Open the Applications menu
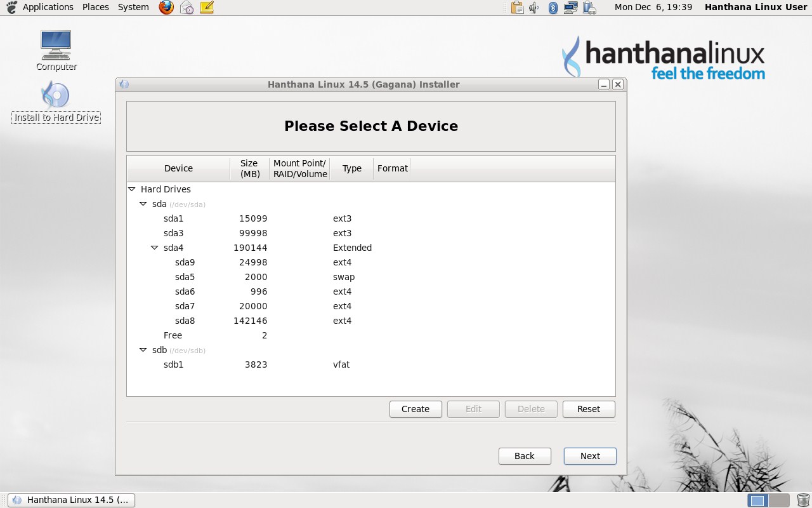The height and width of the screenshot is (508, 812). (x=48, y=7)
